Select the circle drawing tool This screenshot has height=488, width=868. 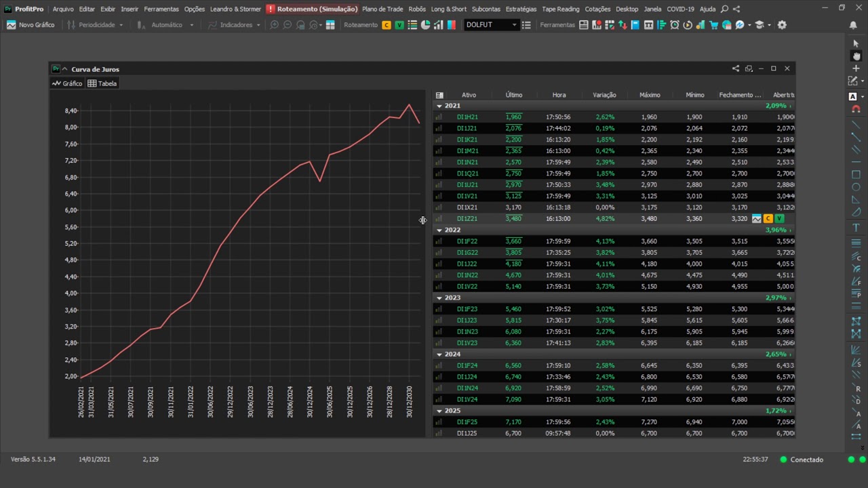tap(856, 187)
